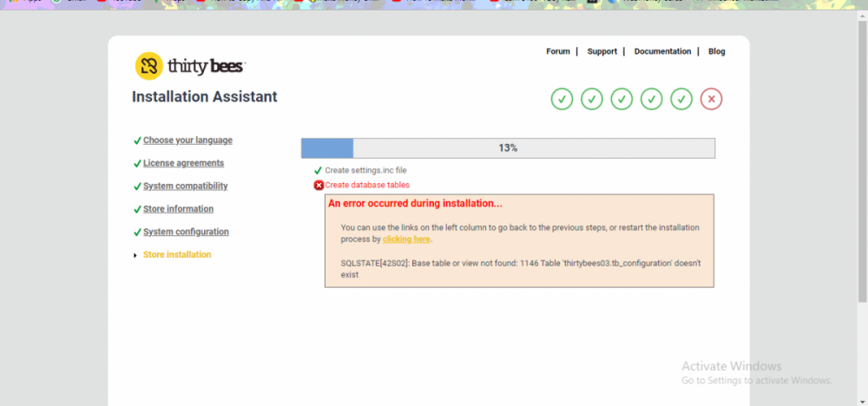Open System configuration step
The width and height of the screenshot is (868, 406).
186,232
